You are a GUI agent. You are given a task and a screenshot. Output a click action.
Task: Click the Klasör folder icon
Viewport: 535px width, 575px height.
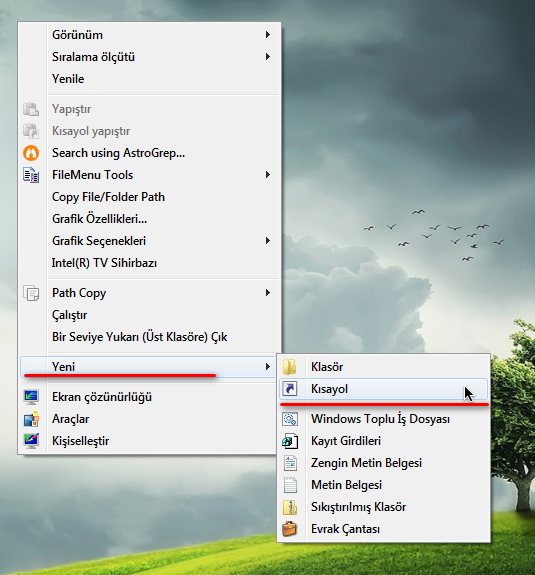(290, 367)
